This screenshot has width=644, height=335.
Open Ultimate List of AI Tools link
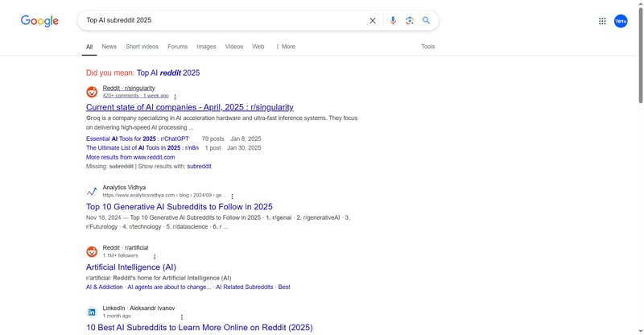[142, 148]
